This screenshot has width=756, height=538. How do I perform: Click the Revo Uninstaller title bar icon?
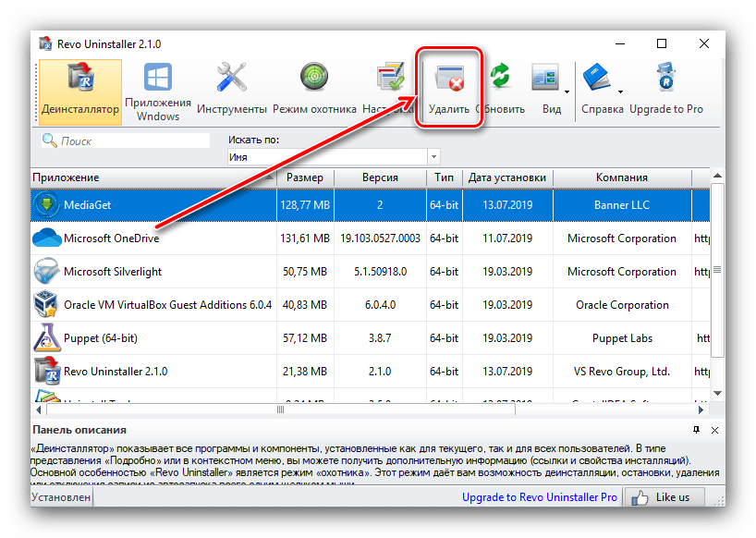point(45,43)
